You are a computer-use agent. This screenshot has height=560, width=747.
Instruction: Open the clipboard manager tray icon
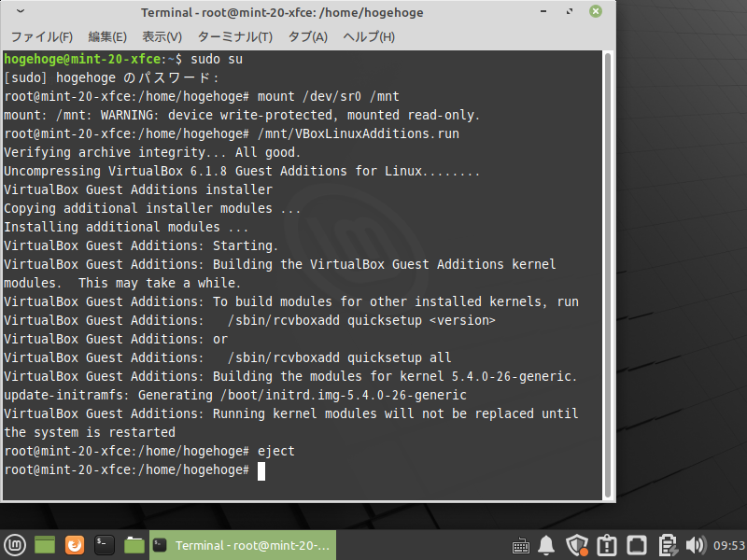pos(668,545)
